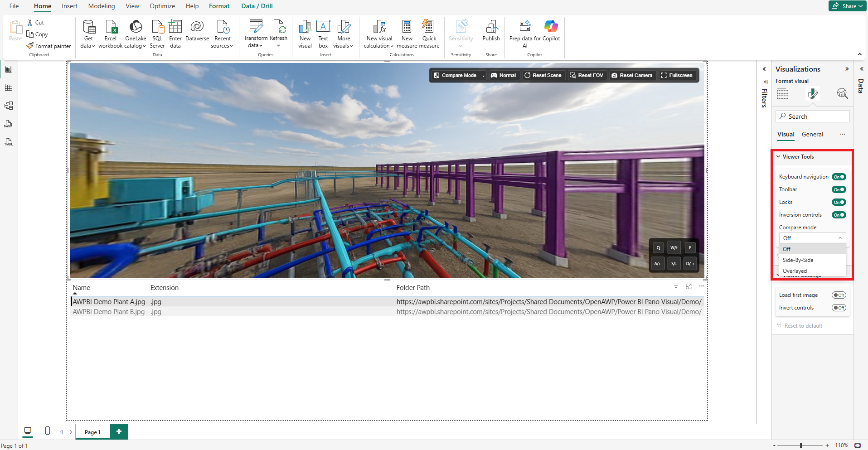Click the format pane Search field
The height and width of the screenshot is (450, 868).
click(x=812, y=116)
